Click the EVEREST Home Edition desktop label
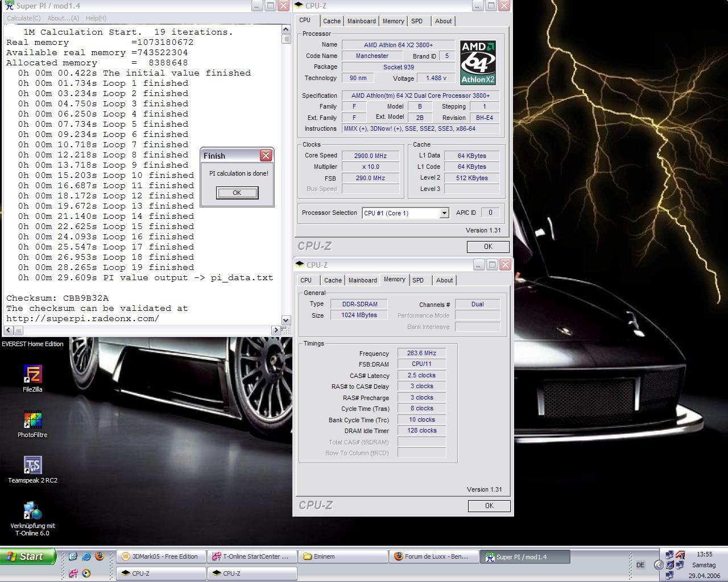The width and height of the screenshot is (728, 582). click(32, 344)
